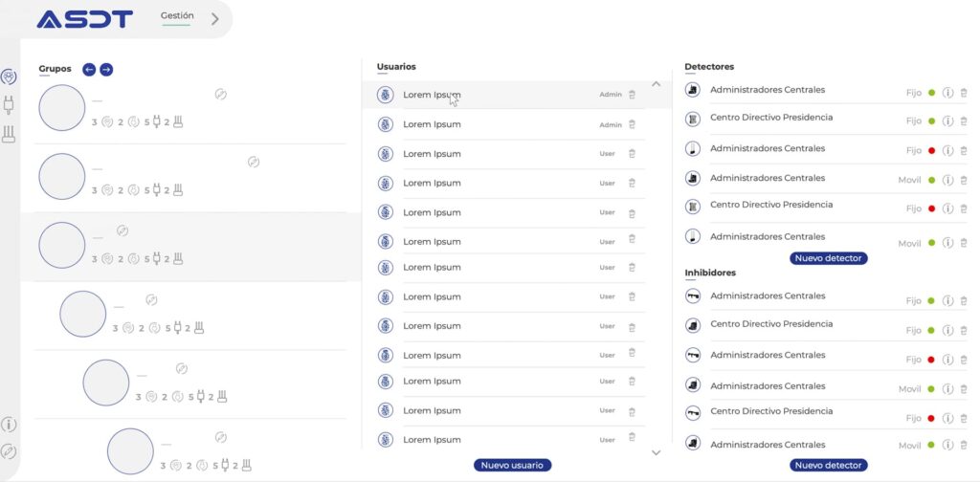980x482 pixels.
Task: Select the Gestión tab
Action: tap(177, 16)
